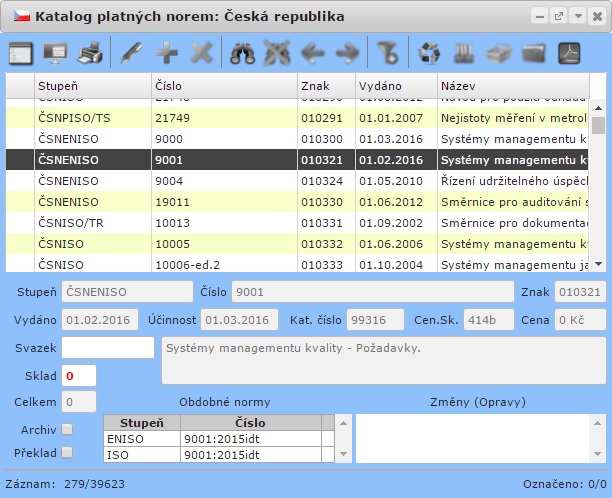Screen dimensions: 612x498
Task: Click the ISO 9001:2015idt row
Action: (x=219, y=455)
